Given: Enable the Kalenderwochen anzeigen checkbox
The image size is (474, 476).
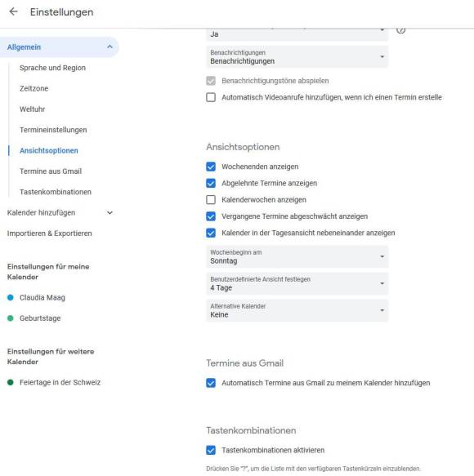Looking at the screenshot, I should click(211, 200).
